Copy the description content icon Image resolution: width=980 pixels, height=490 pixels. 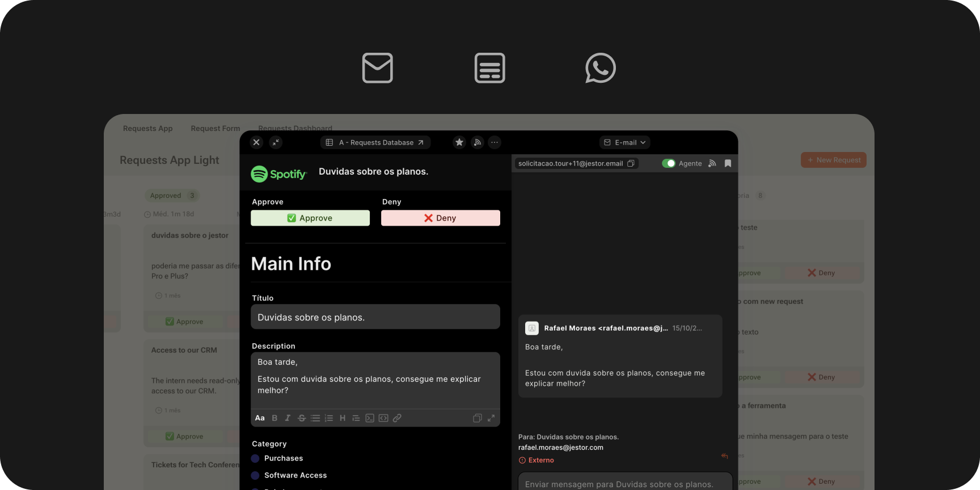[x=478, y=418]
